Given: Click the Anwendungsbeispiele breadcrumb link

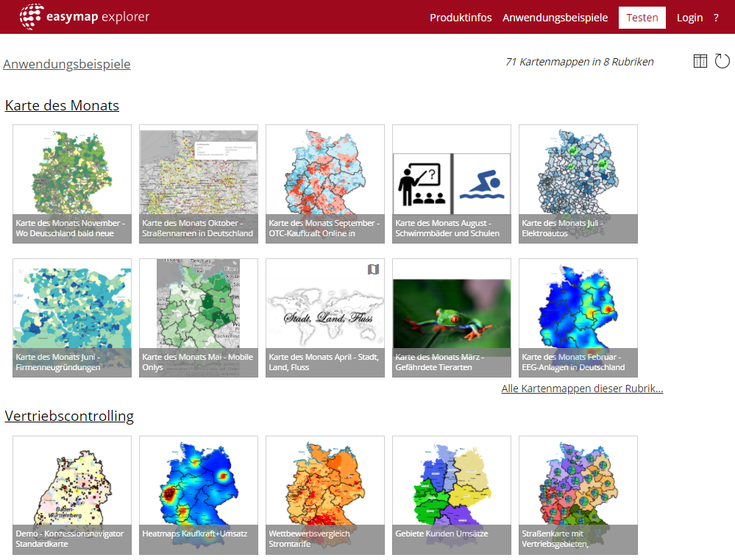Looking at the screenshot, I should [67, 64].
